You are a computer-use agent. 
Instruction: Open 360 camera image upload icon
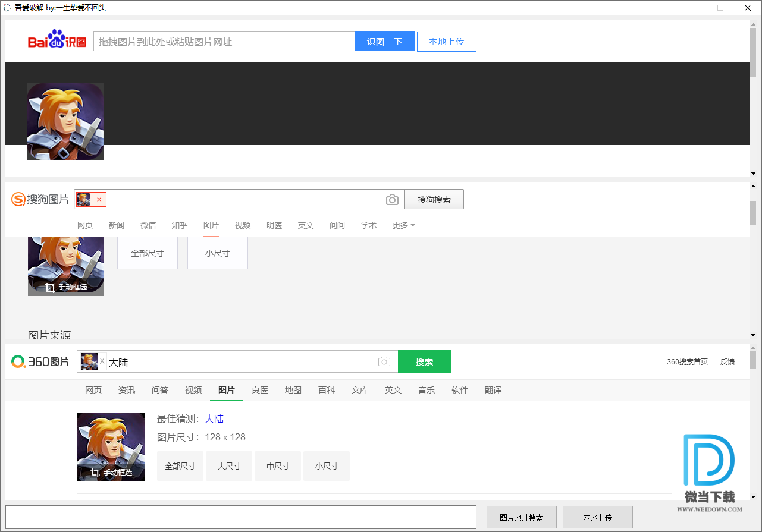click(384, 361)
